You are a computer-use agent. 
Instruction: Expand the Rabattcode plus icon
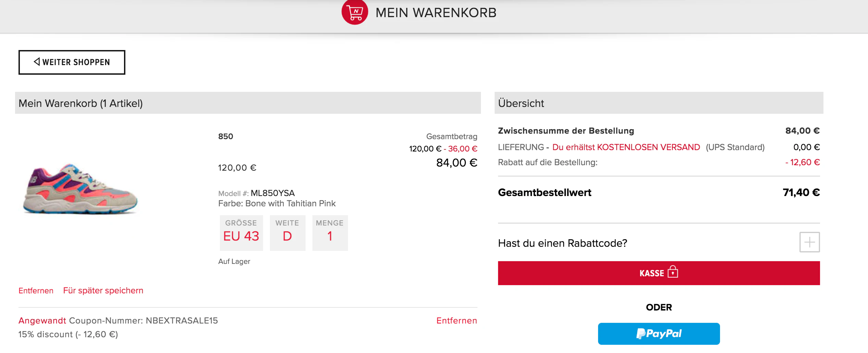[809, 242]
